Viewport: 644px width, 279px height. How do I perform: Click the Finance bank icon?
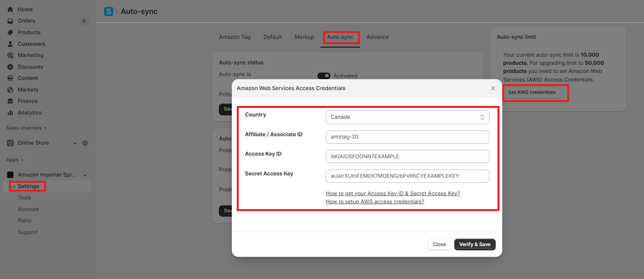pyautogui.click(x=10, y=101)
